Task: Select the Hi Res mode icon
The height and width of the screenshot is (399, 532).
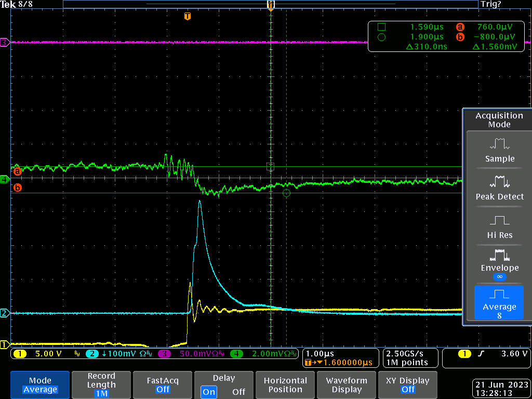Action: tap(499, 226)
